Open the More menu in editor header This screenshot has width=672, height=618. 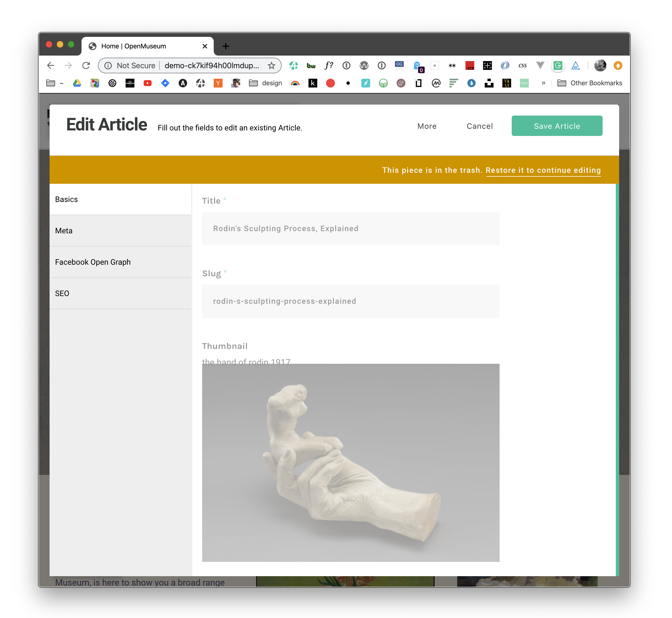[427, 126]
